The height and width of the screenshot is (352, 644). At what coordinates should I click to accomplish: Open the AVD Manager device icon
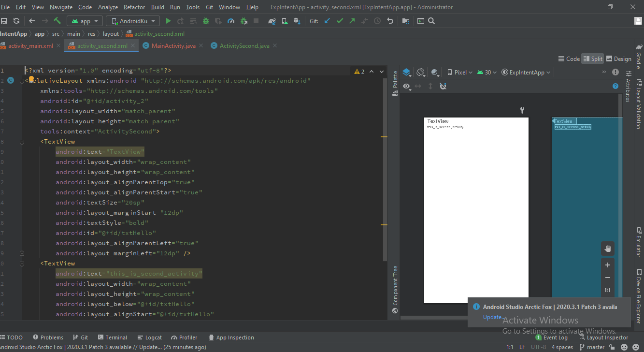point(285,21)
